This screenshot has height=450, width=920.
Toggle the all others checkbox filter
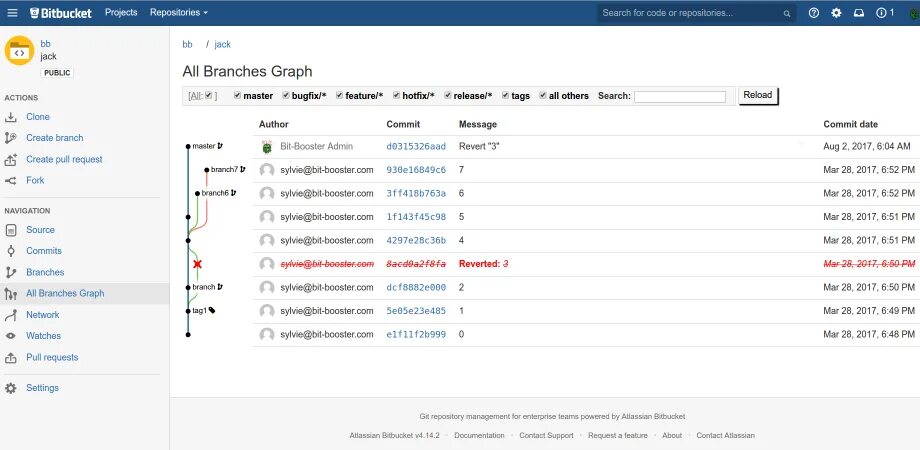tap(543, 96)
